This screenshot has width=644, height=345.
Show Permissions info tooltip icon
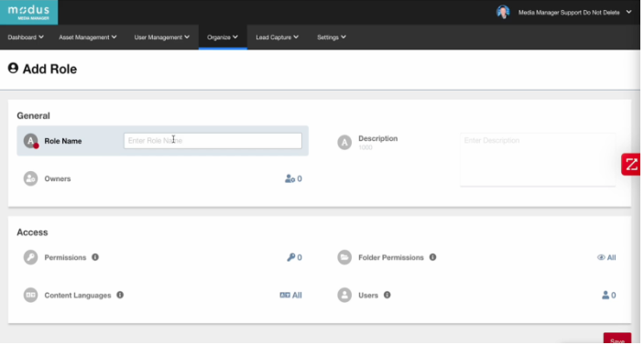[x=95, y=257]
